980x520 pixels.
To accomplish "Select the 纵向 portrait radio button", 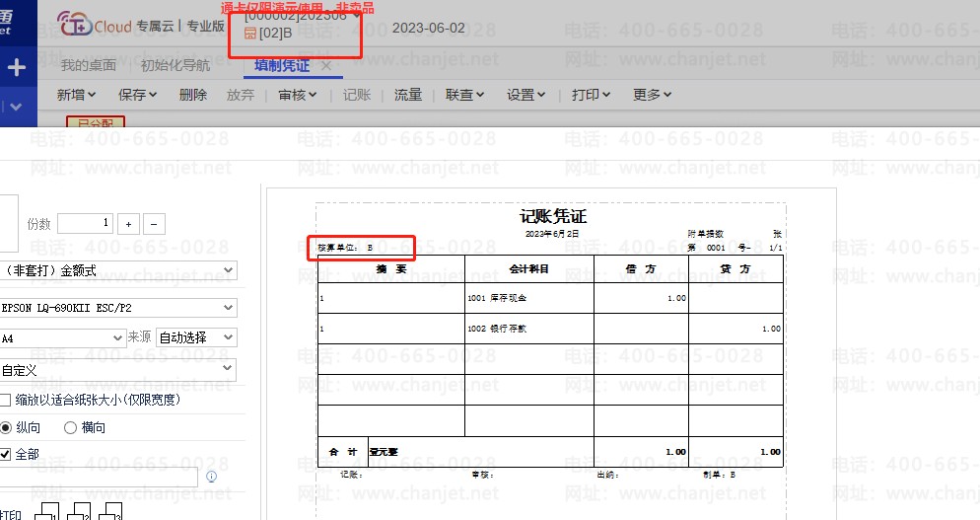I will coord(6,427).
